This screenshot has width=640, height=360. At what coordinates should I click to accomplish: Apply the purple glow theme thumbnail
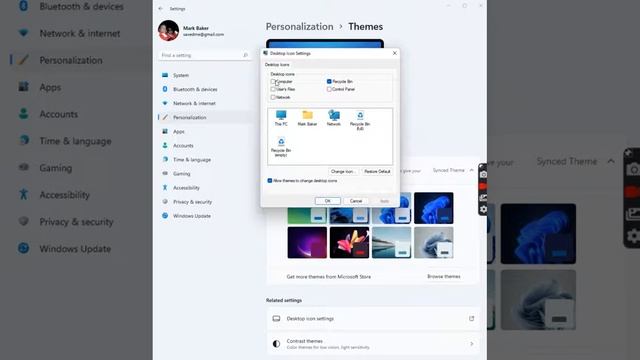point(307,243)
